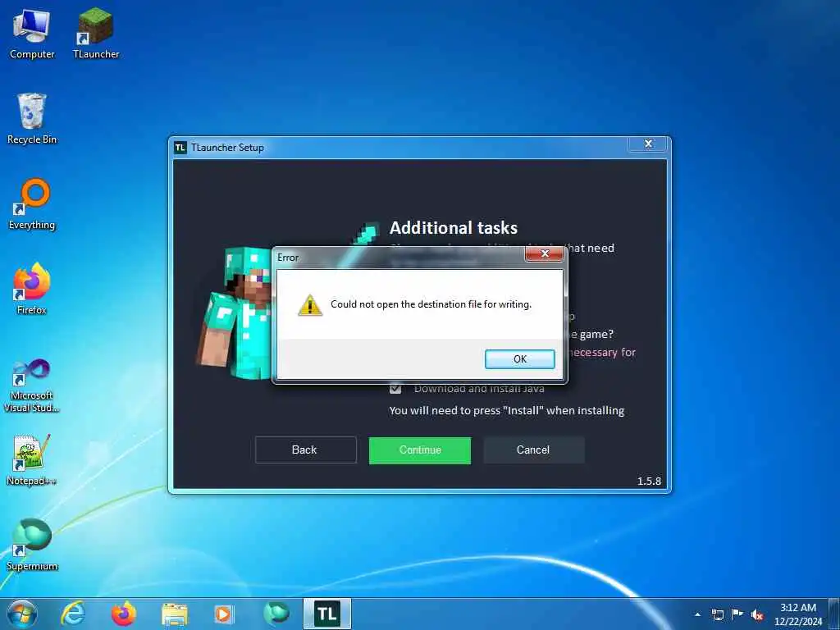This screenshot has width=840, height=630.
Task: Click the version number 1.5.8
Action: pos(649,481)
